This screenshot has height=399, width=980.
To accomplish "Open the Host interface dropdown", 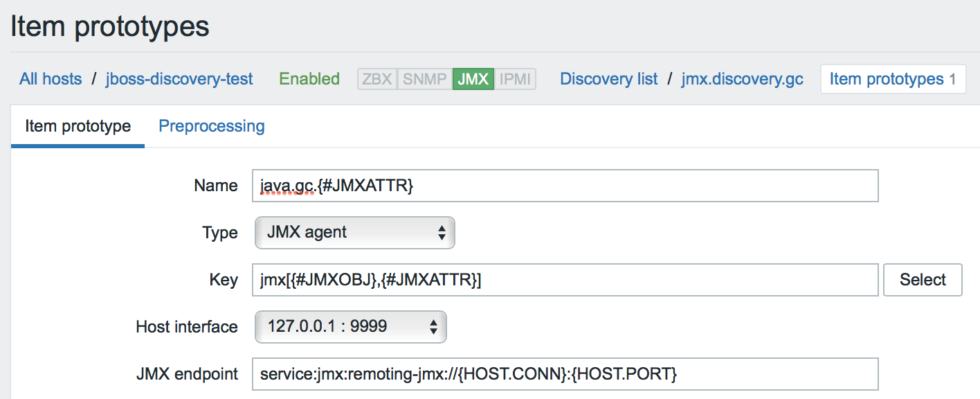I will point(350,326).
